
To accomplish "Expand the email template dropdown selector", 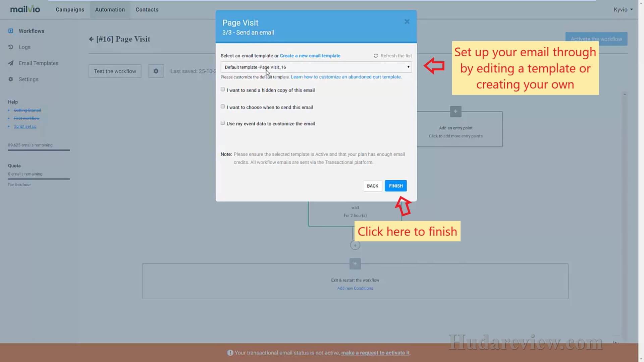I will click(316, 67).
